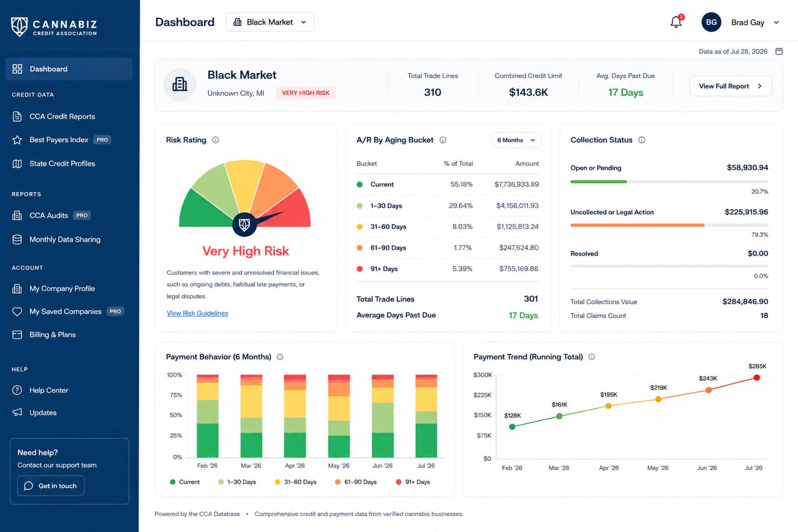Click the $128K data point on trend
The width and height of the screenshot is (798, 532).
pos(512,427)
